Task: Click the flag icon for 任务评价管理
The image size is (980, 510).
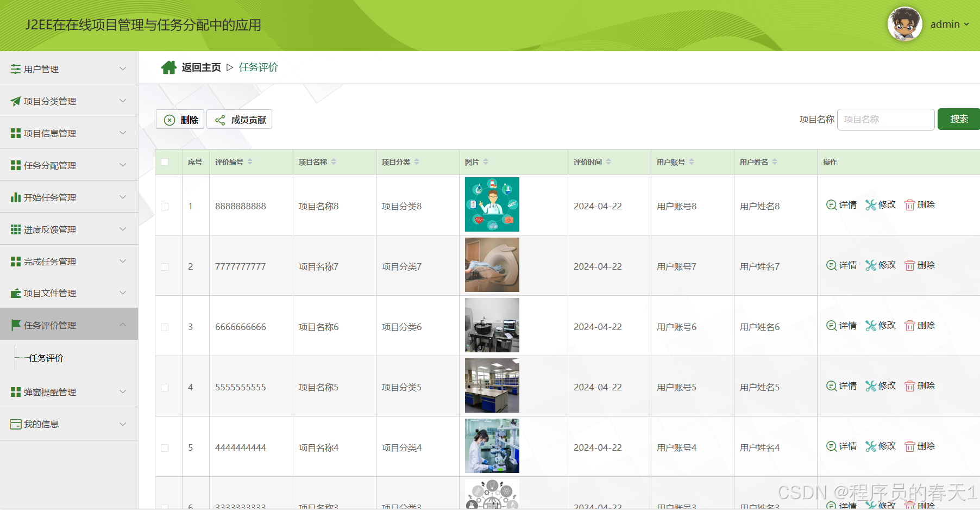Action: coord(16,325)
